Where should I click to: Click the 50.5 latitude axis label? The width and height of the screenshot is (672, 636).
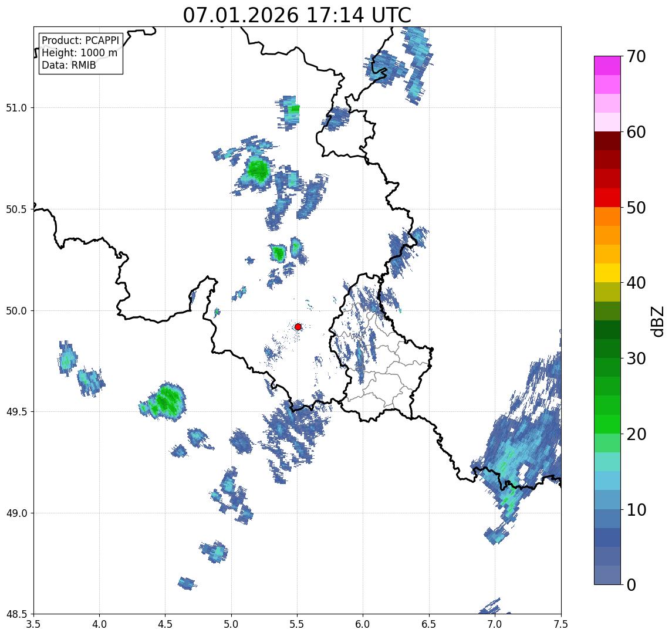16,209
